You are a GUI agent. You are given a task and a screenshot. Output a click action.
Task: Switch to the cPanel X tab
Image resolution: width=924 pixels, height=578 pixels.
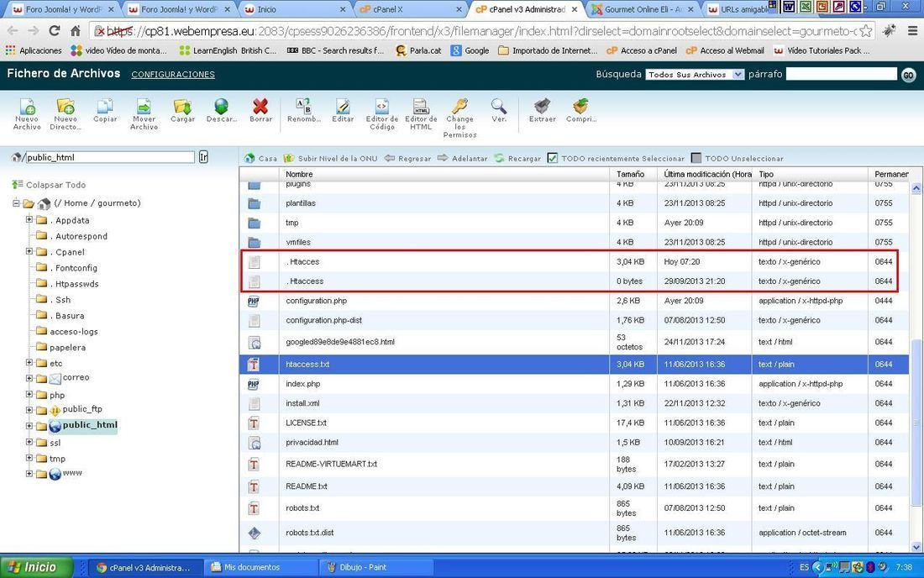[410, 9]
